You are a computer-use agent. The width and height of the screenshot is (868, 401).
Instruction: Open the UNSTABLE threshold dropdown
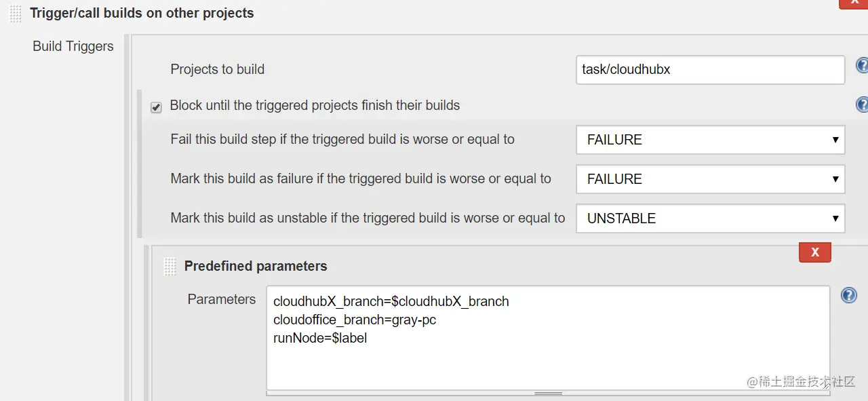tap(710, 218)
